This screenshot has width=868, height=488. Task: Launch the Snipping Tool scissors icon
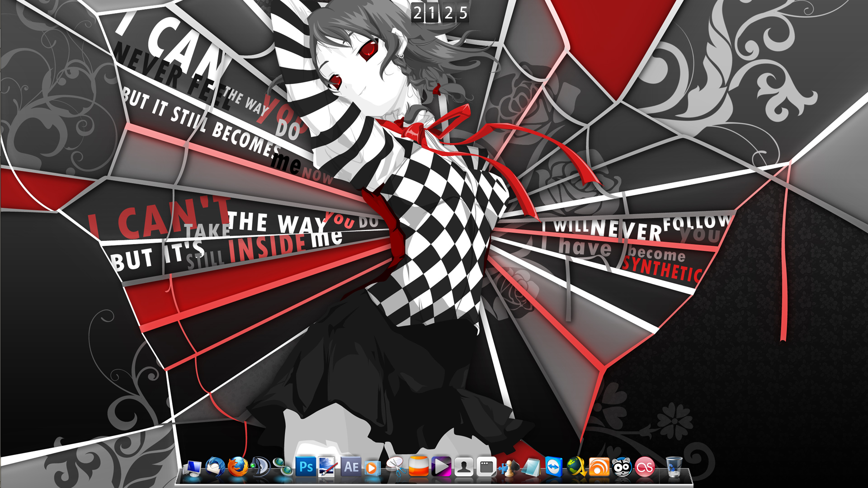tap(396, 467)
